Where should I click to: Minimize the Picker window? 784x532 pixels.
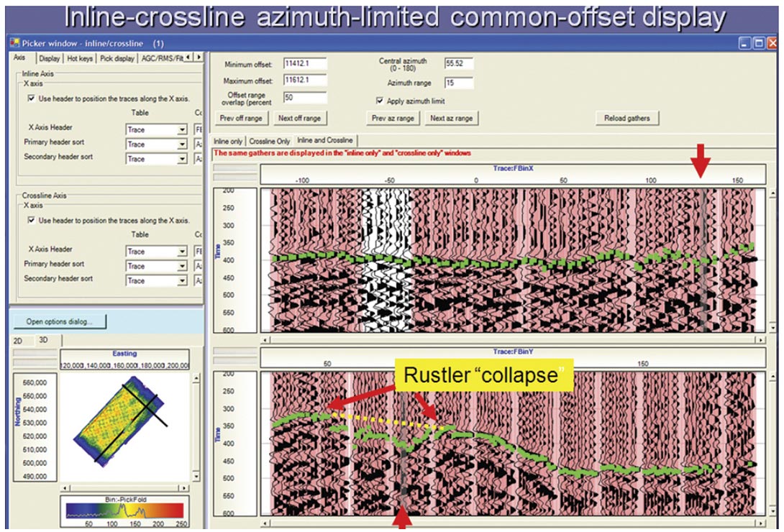[x=745, y=43]
